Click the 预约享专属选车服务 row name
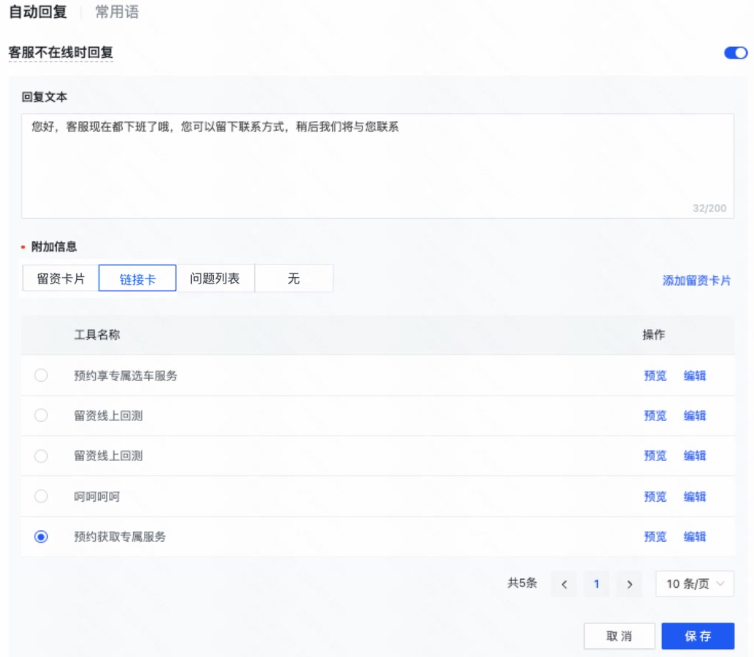 [126, 376]
